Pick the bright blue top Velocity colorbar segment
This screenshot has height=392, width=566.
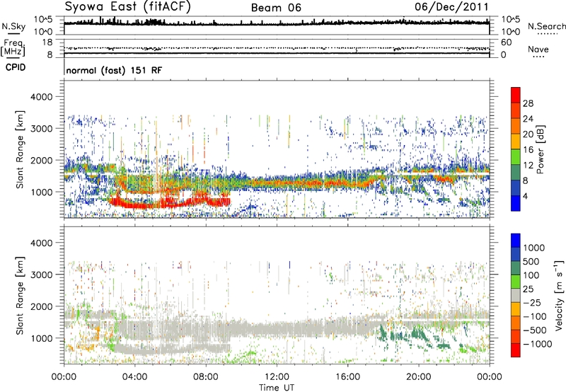516,241
